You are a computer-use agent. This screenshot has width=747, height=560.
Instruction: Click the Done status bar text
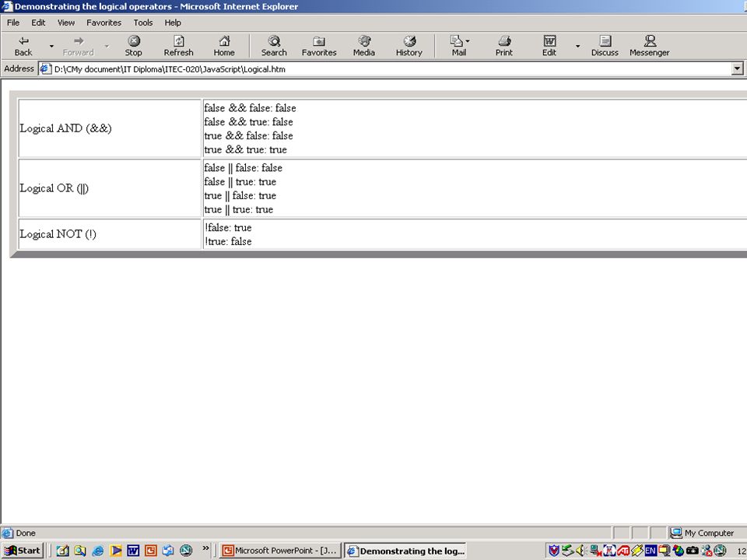tap(26, 533)
